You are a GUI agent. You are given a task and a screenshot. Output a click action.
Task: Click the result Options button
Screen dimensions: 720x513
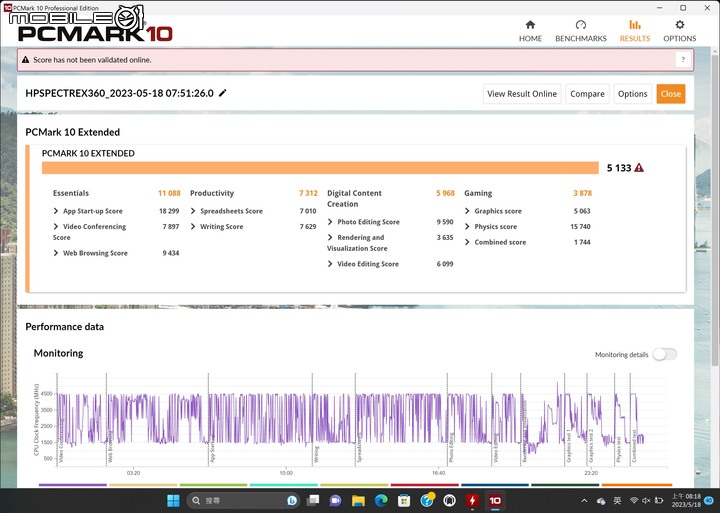point(632,94)
